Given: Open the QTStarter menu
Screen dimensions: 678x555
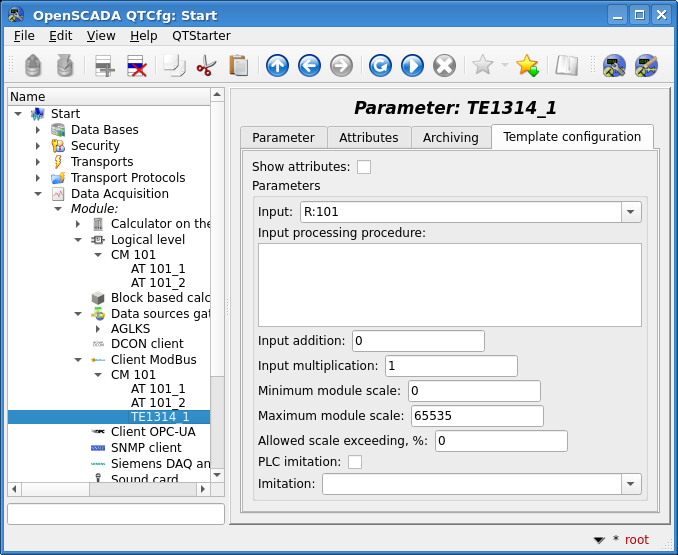Looking at the screenshot, I should 201,35.
